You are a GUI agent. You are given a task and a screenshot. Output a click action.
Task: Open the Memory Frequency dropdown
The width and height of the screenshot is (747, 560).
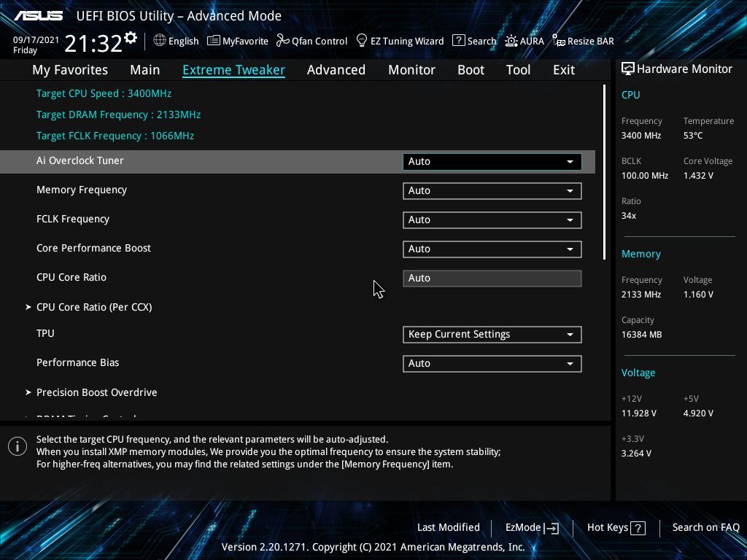pyautogui.click(x=492, y=191)
